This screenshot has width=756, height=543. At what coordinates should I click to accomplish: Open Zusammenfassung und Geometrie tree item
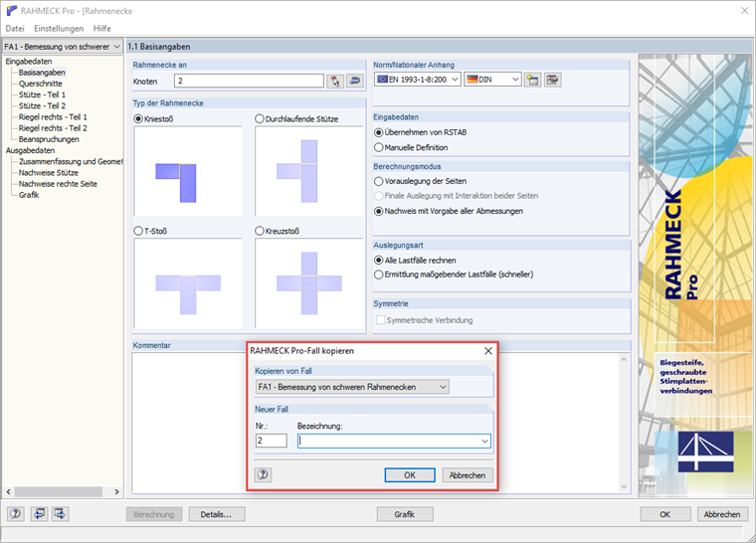tap(71, 161)
